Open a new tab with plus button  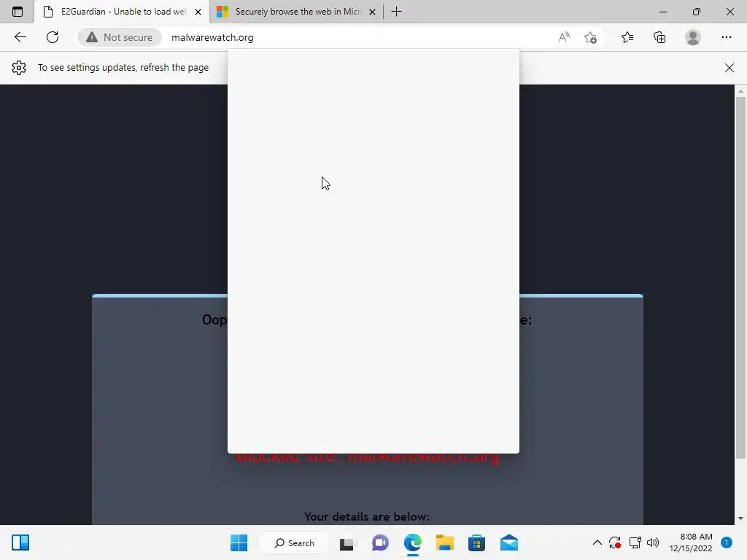click(396, 12)
